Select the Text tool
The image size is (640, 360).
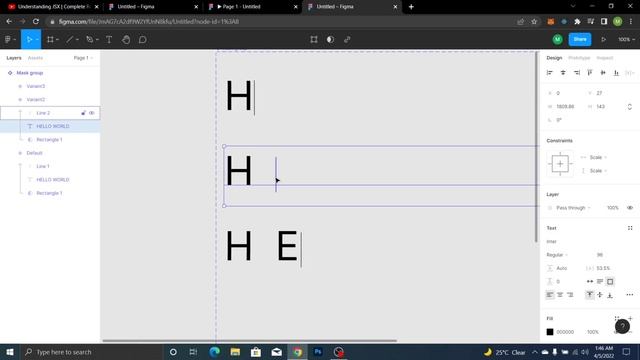click(x=109, y=40)
